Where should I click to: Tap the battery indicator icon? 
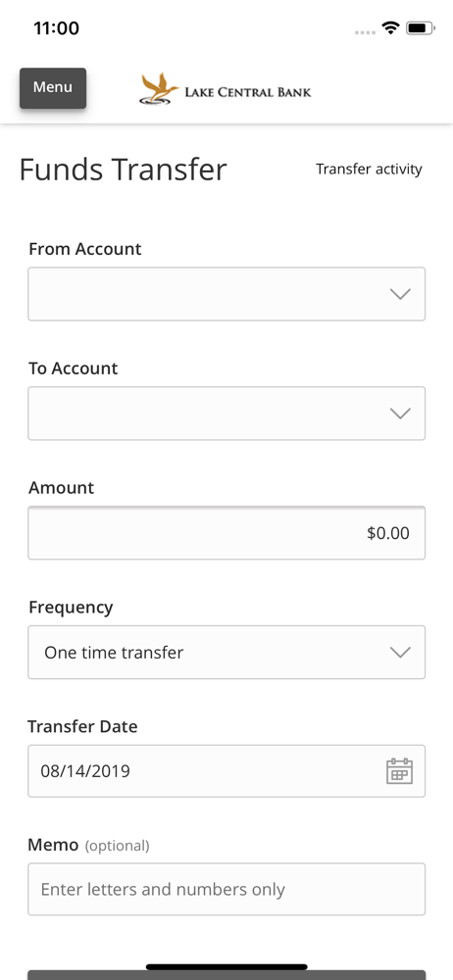click(421, 28)
